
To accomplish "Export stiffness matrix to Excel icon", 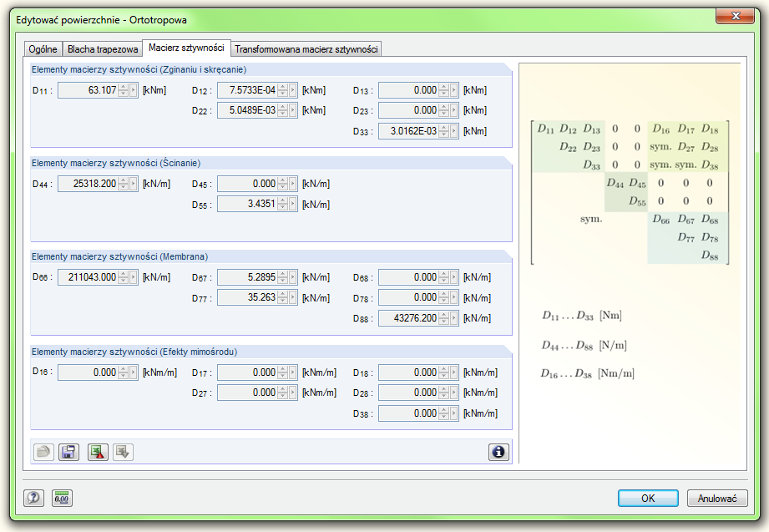I will point(98,452).
